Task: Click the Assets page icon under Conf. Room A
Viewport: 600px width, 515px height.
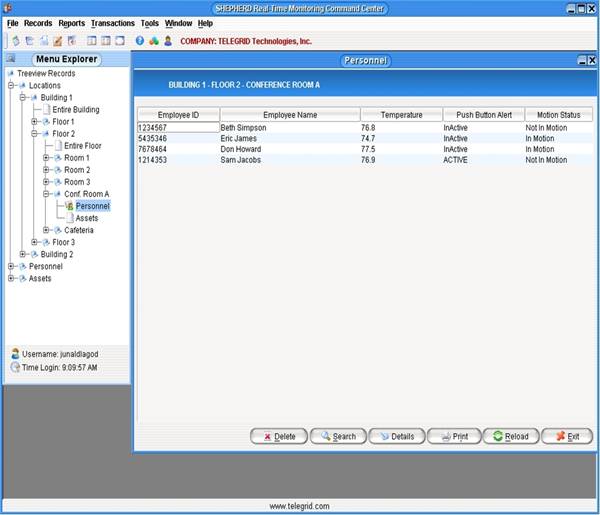Action: [x=70, y=218]
